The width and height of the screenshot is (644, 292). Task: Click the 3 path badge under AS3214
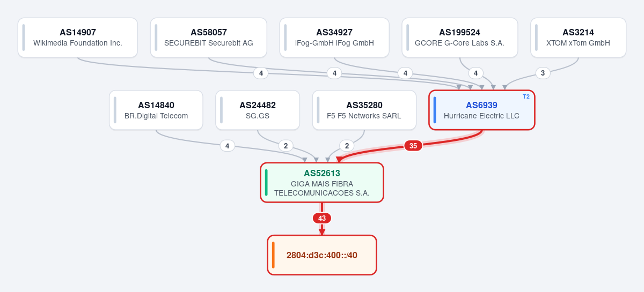click(543, 73)
